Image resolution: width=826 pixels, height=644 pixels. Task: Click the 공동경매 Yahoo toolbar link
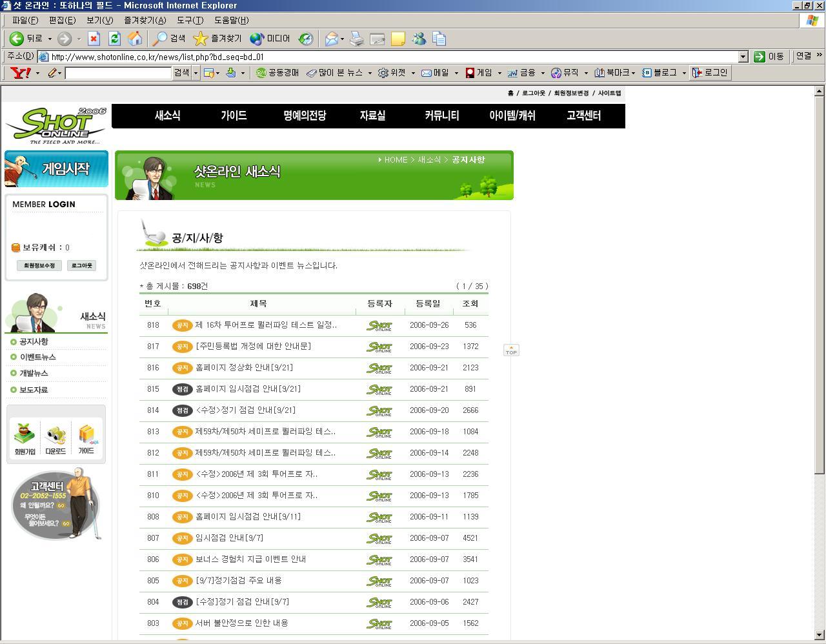277,73
